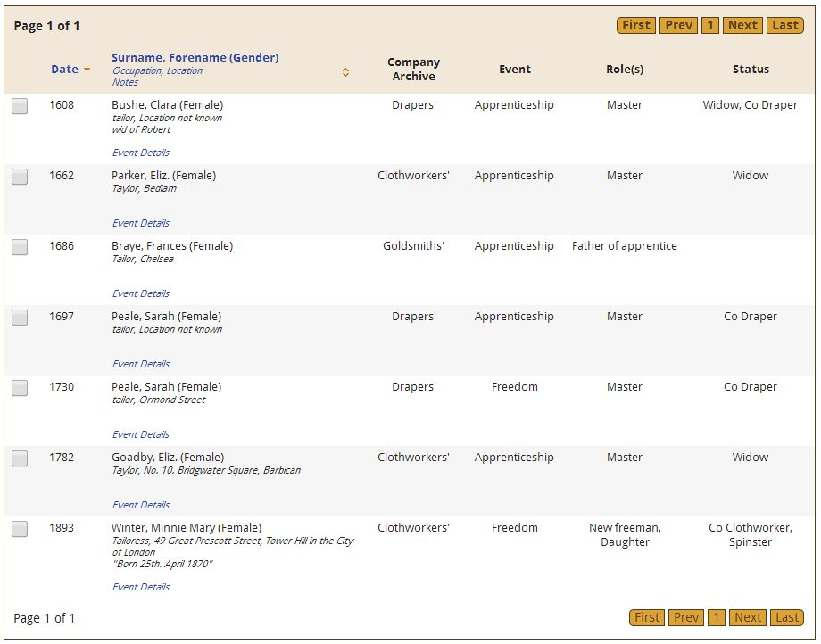Click the up/down sort arrows in Surname column

(x=345, y=72)
